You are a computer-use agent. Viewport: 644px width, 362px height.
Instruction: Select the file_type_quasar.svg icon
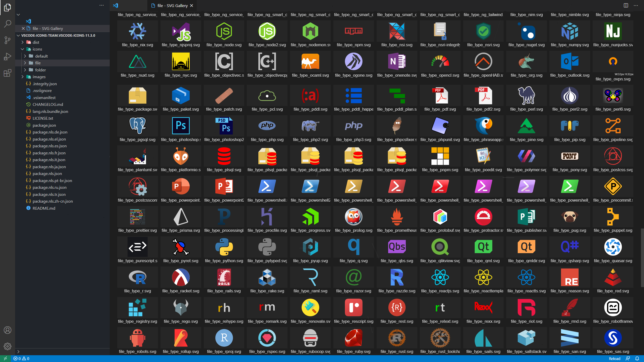pyautogui.click(x=613, y=247)
